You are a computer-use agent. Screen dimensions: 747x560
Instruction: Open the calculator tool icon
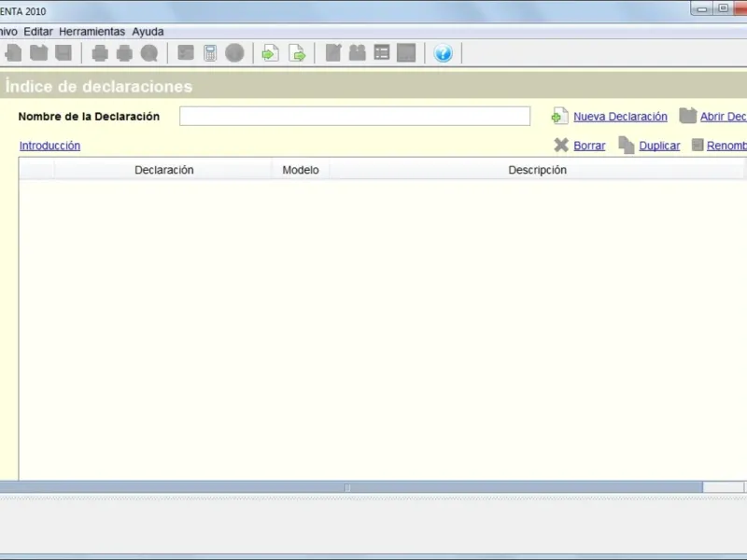coord(210,53)
